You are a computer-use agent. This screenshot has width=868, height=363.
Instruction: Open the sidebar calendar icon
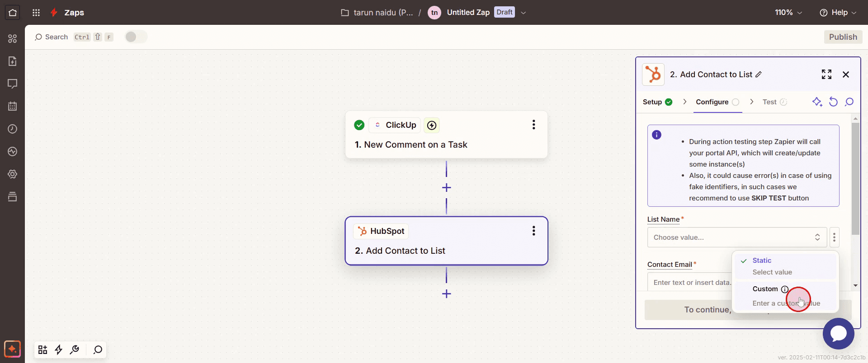13,107
